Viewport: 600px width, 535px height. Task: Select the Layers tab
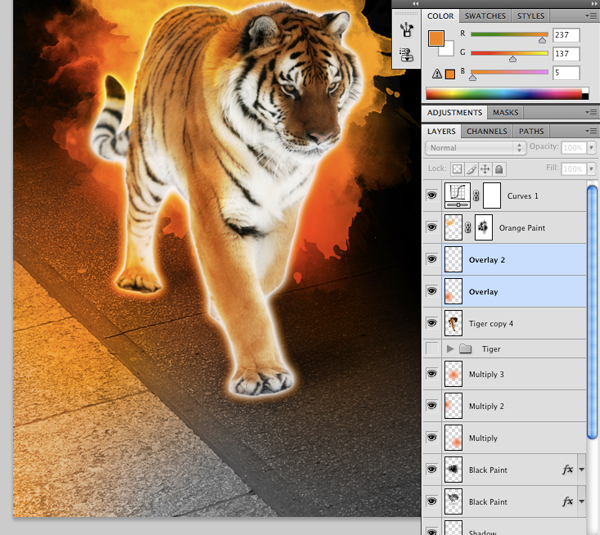[x=441, y=131]
